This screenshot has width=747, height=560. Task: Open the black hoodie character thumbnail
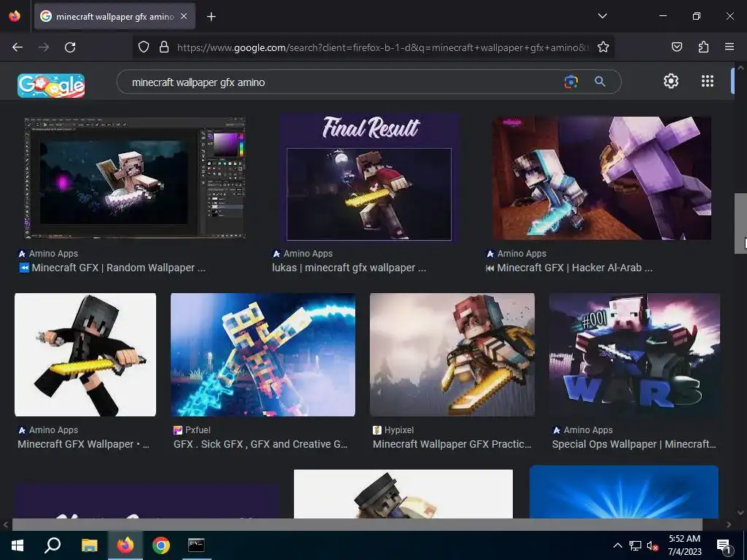click(x=85, y=355)
